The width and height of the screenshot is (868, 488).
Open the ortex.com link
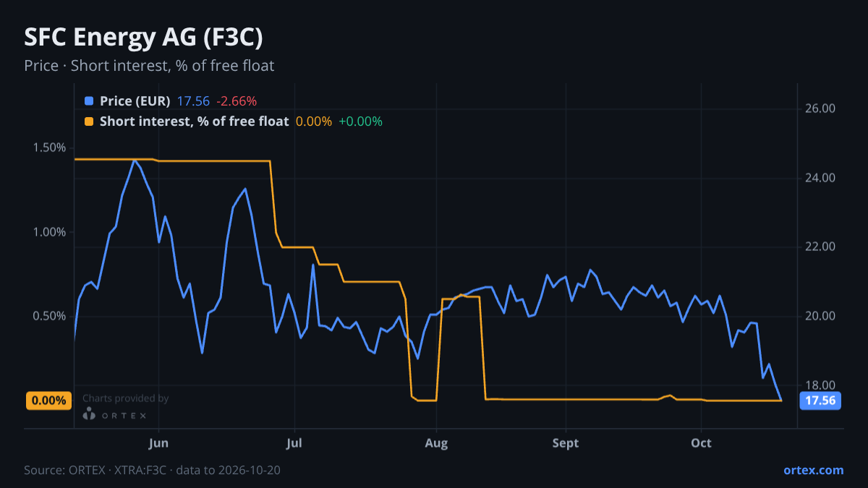pyautogui.click(x=814, y=470)
